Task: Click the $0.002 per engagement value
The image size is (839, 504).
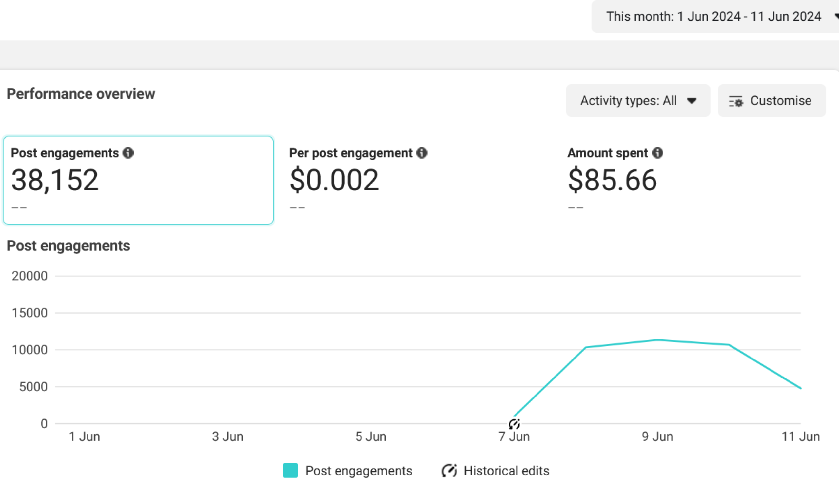Action: point(334,180)
